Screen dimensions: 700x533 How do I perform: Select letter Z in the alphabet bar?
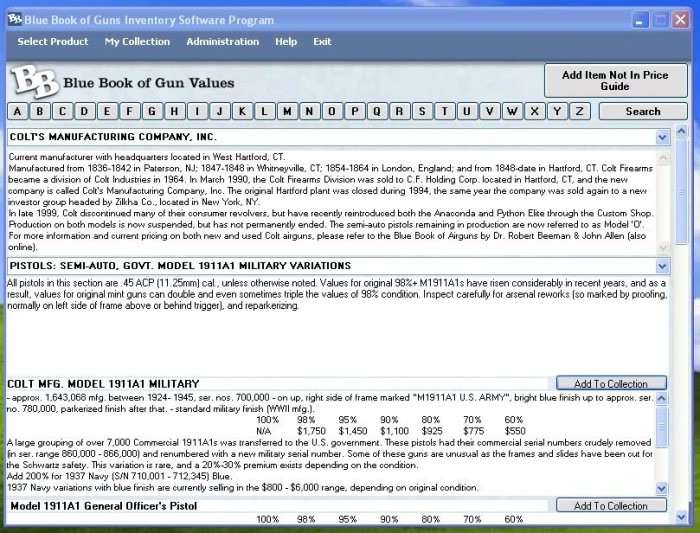(579, 111)
